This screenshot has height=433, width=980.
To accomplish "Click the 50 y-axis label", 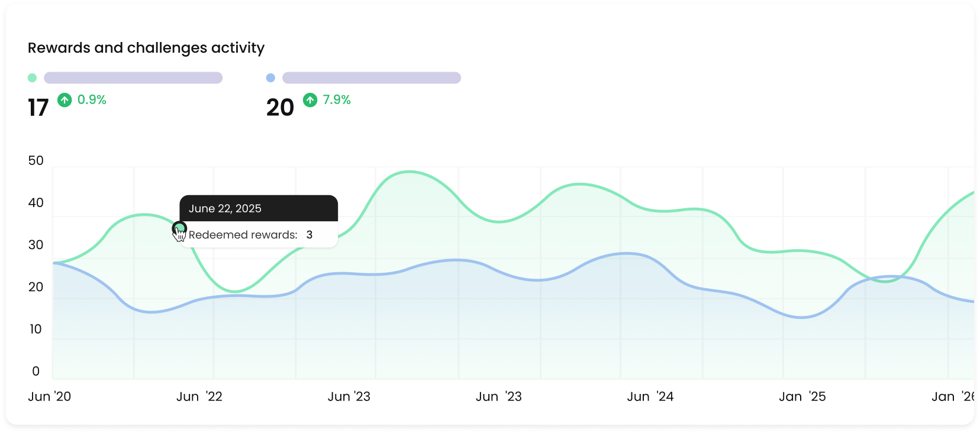I will click(36, 160).
